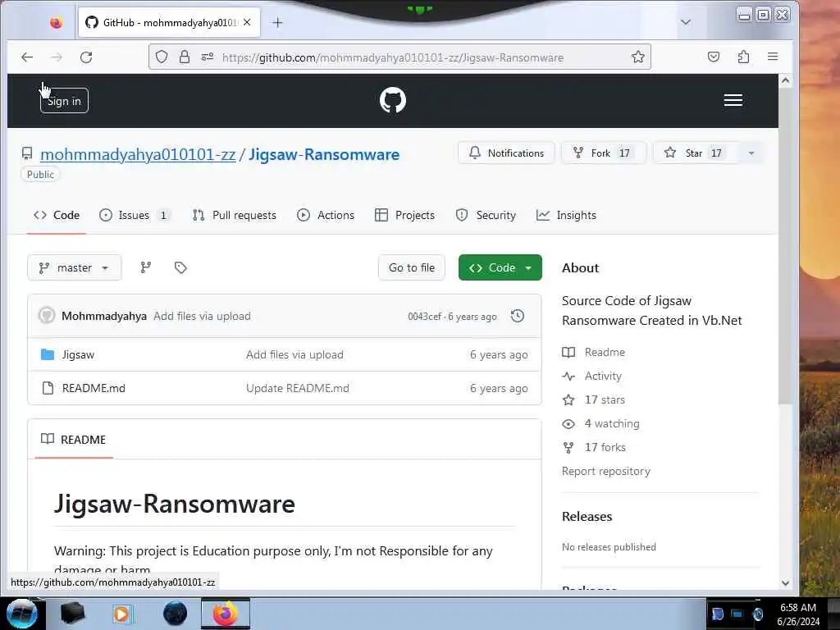Open Activity link in About
This screenshot has width=840, height=630.
[x=592, y=376]
